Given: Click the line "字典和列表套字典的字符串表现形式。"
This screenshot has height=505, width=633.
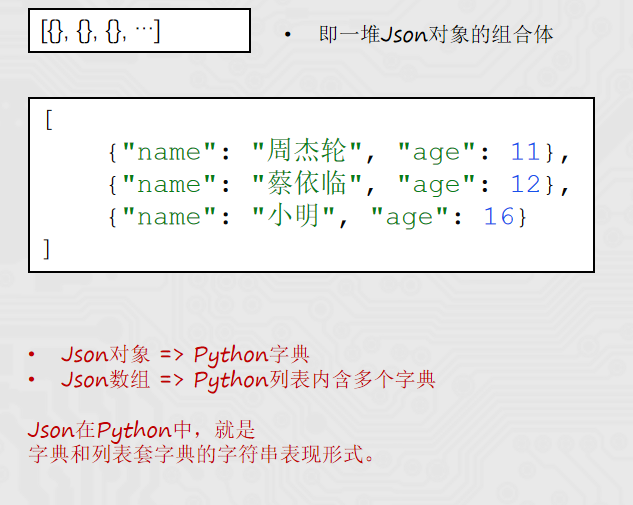Looking at the screenshot, I should click(201, 454).
